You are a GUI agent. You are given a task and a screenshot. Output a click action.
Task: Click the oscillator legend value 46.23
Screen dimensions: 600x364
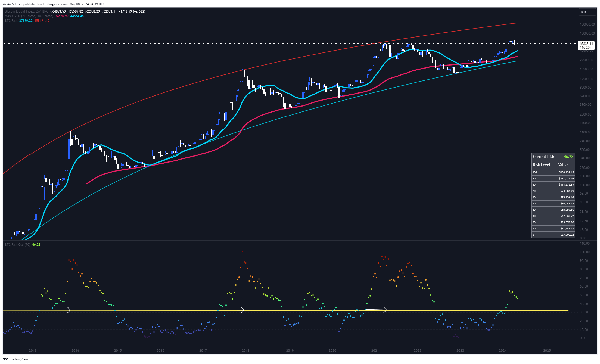(36, 245)
